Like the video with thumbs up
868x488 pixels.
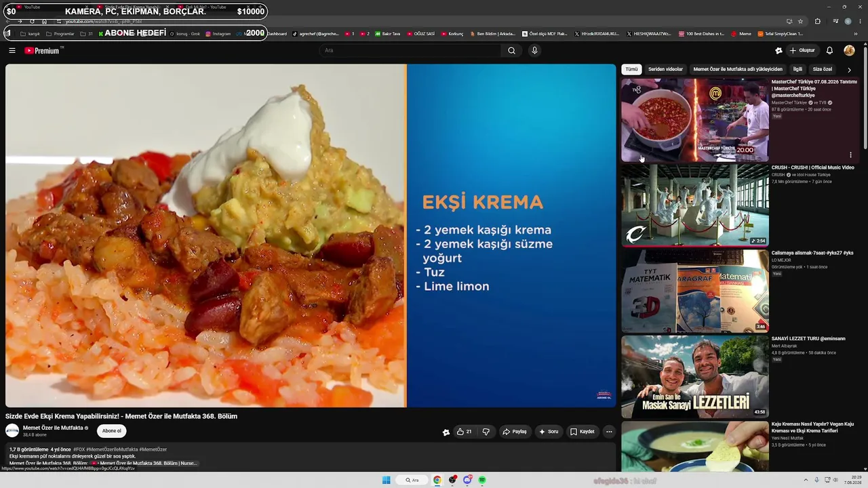[464, 432]
